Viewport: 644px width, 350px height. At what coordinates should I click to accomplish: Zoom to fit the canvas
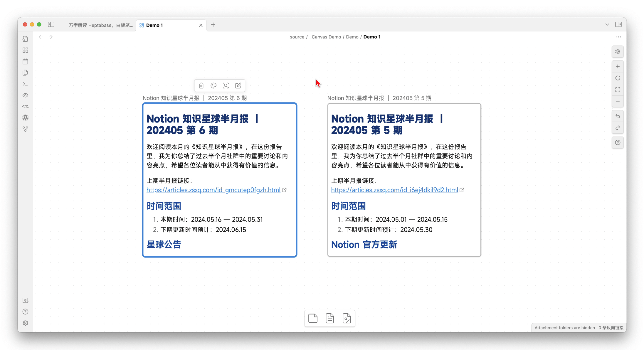click(x=618, y=90)
